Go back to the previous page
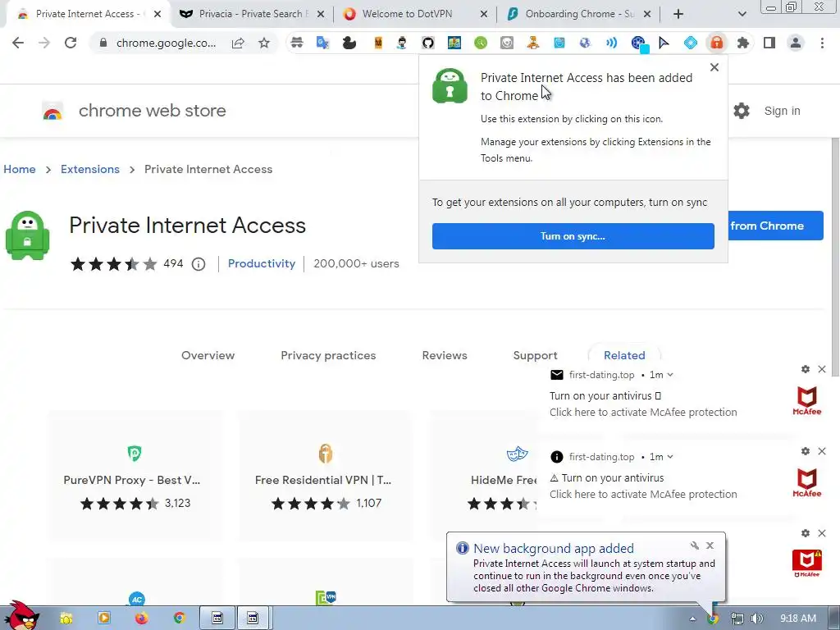Screen dimensions: 840x630 point(18,43)
